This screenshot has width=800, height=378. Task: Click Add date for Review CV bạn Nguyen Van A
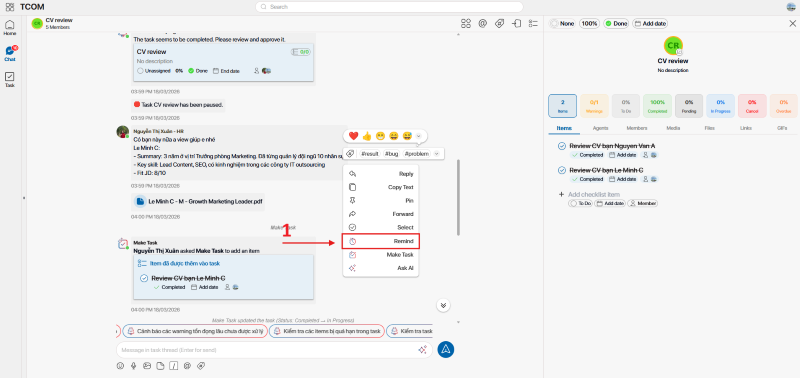pos(622,155)
